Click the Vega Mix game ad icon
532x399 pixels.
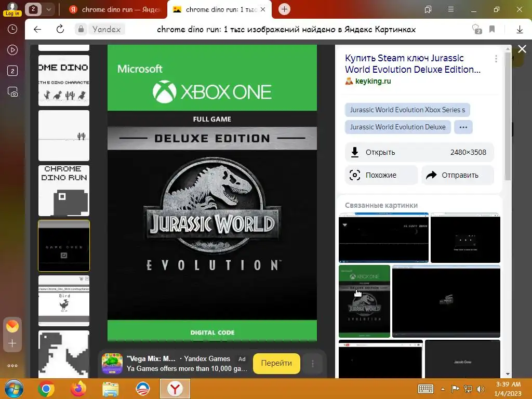click(112, 363)
